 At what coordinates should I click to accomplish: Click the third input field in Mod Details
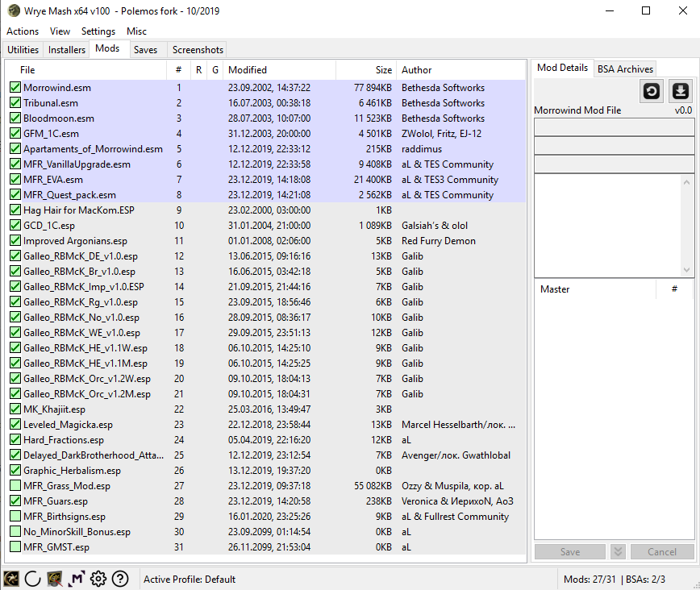tap(614, 164)
